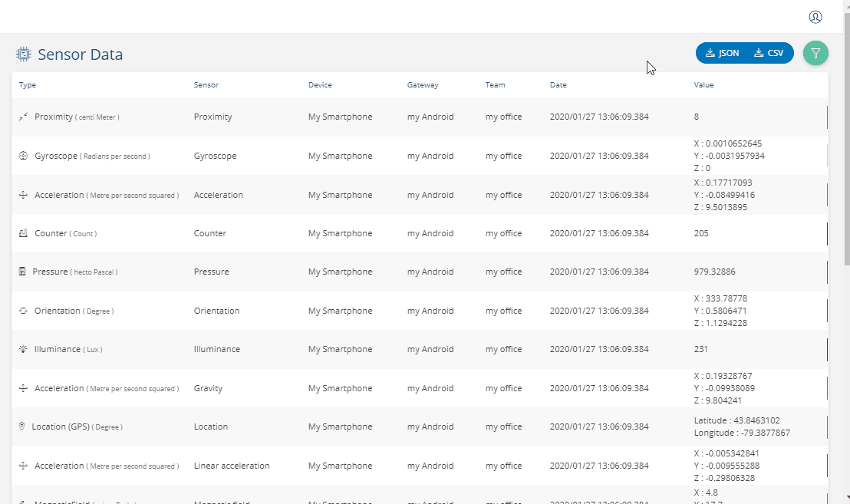
Task: Sort by the Sensor column header
Action: click(x=206, y=84)
